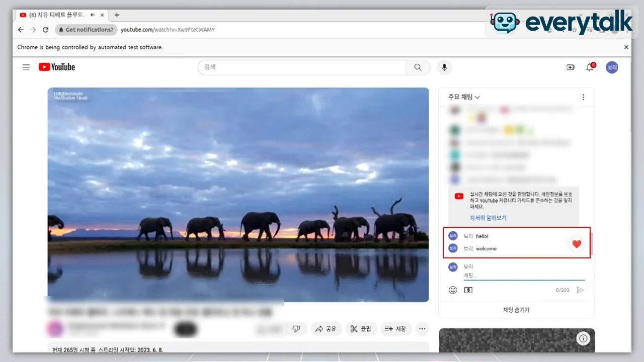Click the info icon on bottom-right card
Viewport: 644px width, 362px height.
tap(583, 338)
